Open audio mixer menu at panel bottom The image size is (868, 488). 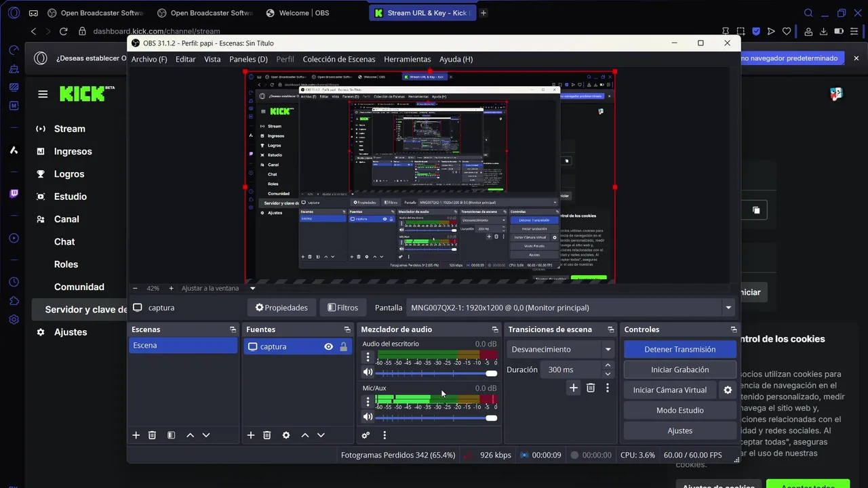pos(384,435)
